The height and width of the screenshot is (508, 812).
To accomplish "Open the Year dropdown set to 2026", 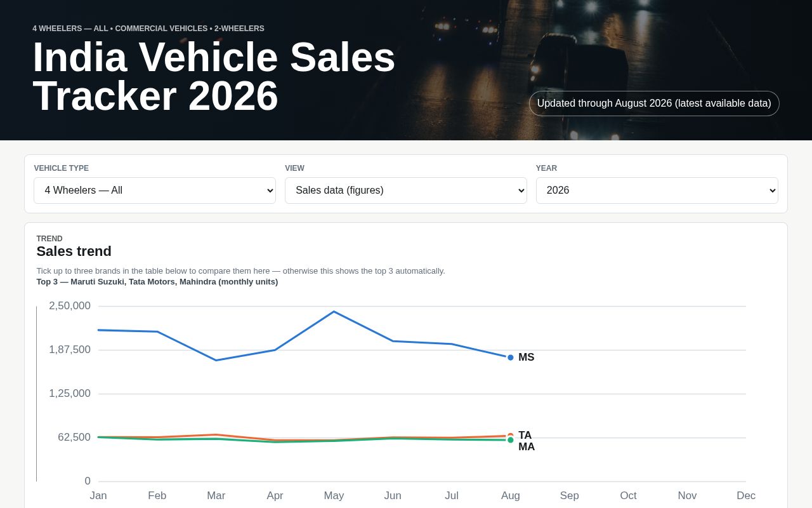I will coord(657,190).
